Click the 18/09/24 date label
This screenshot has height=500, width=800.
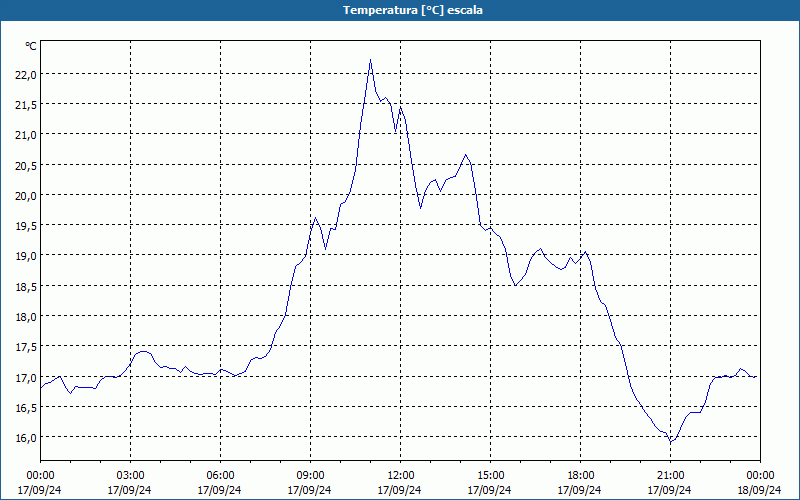[760, 490]
